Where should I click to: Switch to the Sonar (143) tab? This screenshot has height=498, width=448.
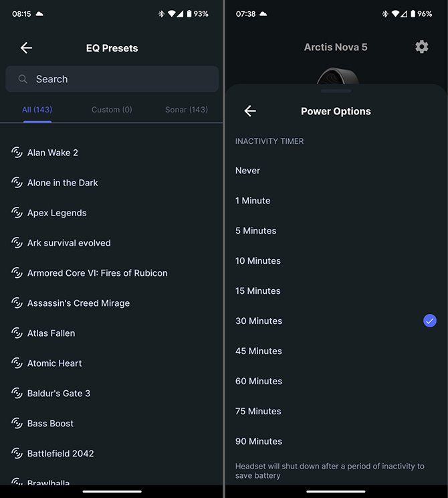(186, 110)
